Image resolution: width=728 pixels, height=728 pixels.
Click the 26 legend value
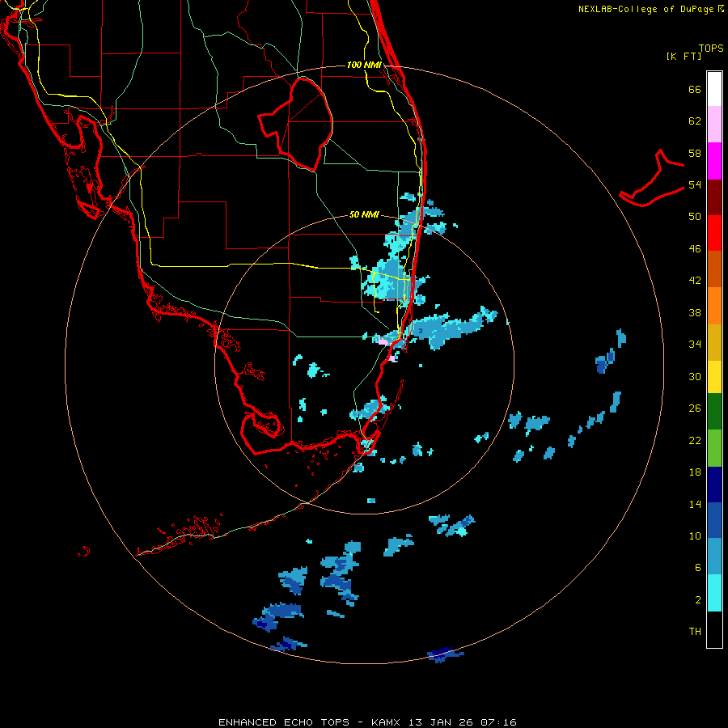click(695, 408)
